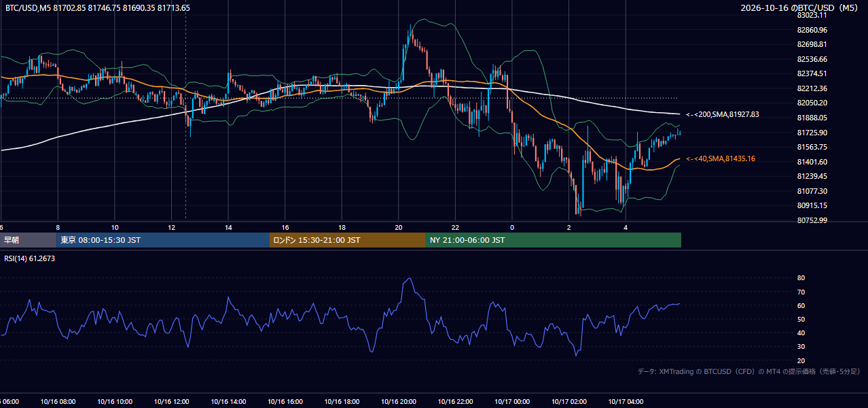
Task: Click RSI scale level 70
Action: pos(801,292)
